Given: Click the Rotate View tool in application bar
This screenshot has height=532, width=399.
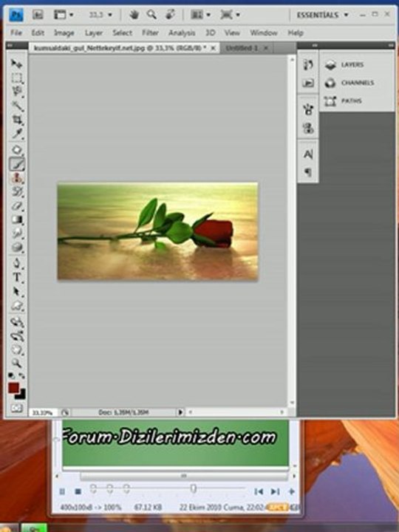Looking at the screenshot, I should 171,15.
